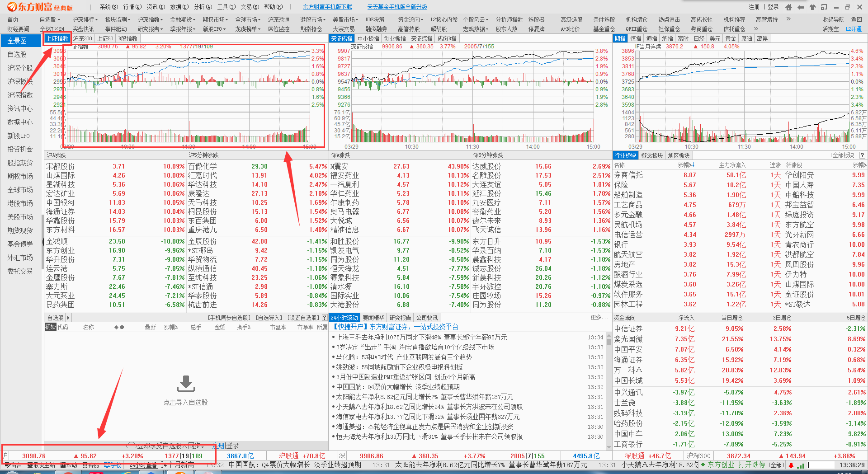868x474 pixels.
Task: Click the back arrow icon in title bar
Action: (801, 7)
